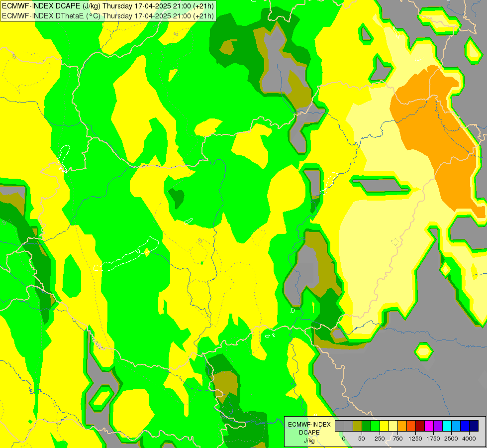Click the '0' legend scale value

[x=344, y=439]
